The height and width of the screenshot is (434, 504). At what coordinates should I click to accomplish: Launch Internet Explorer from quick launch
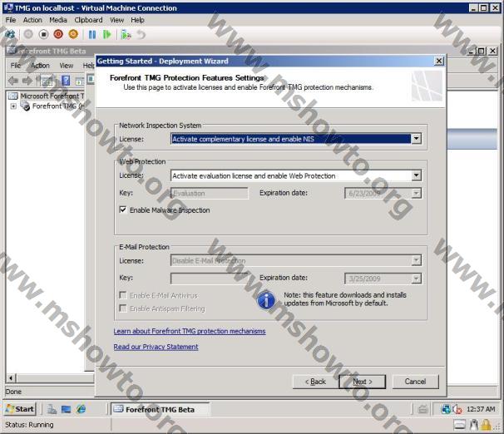[81, 409]
